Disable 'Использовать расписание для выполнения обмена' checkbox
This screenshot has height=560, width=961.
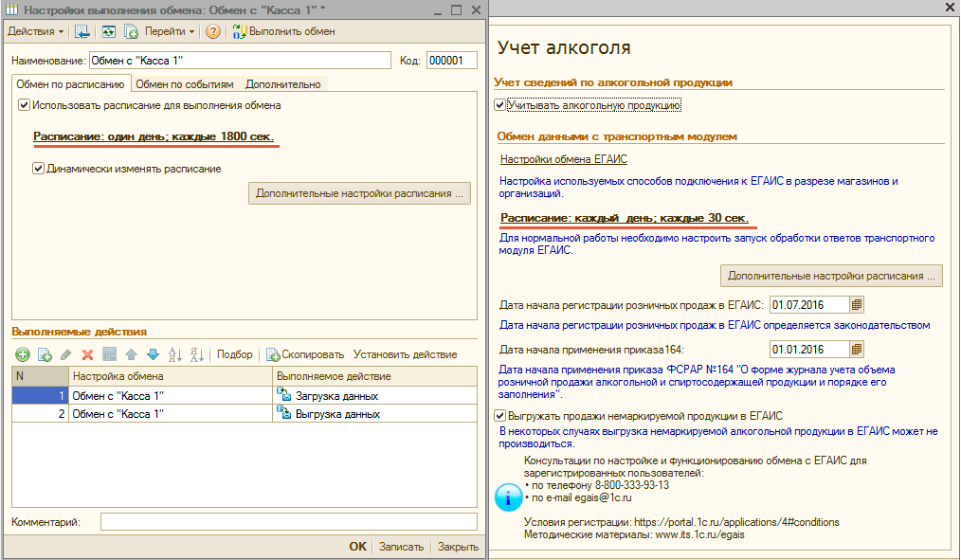pyautogui.click(x=25, y=105)
